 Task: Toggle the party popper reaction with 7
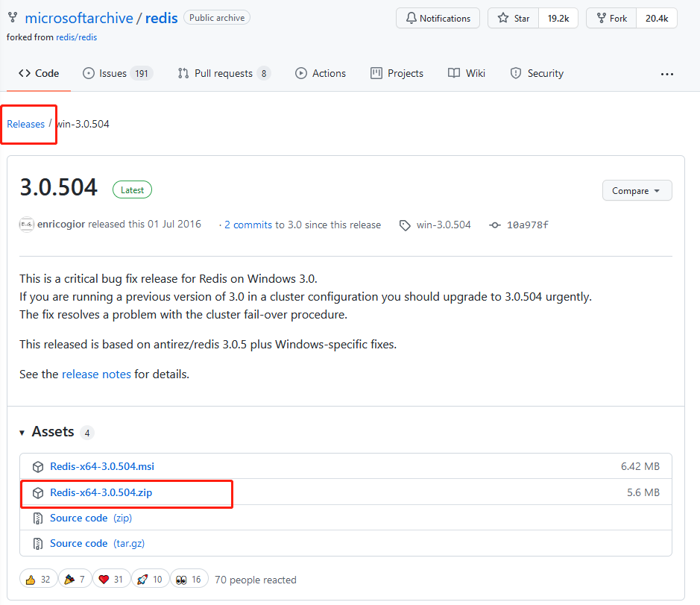(75, 580)
